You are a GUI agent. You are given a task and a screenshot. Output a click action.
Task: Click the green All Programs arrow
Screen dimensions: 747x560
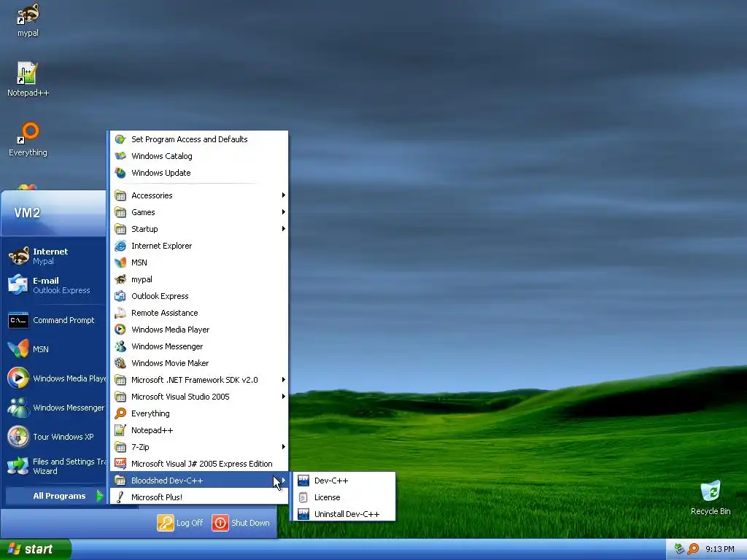[x=99, y=496]
